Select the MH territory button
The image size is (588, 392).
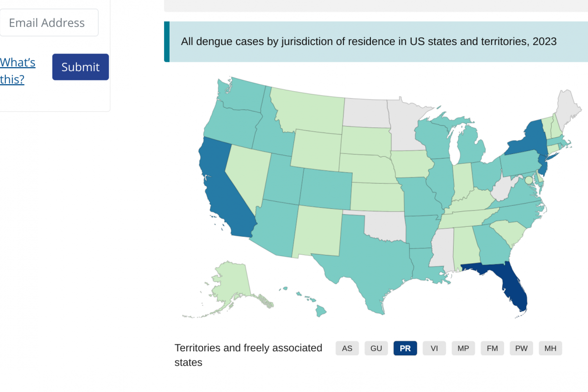550,348
